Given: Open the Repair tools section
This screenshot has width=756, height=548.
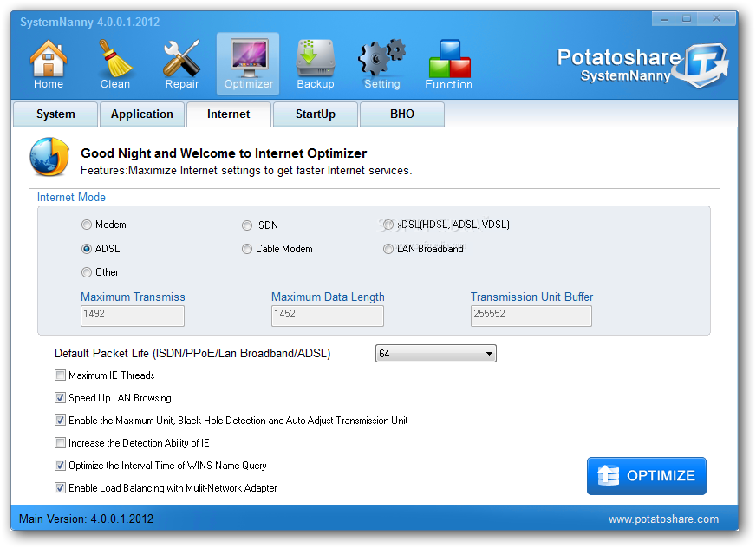Looking at the screenshot, I should (x=182, y=63).
